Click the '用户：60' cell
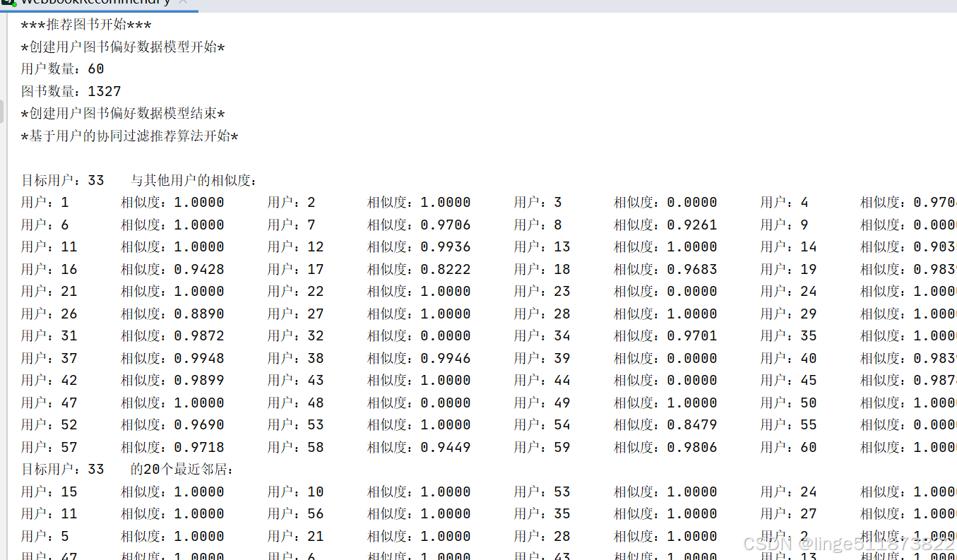The height and width of the screenshot is (560, 957). 788,448
